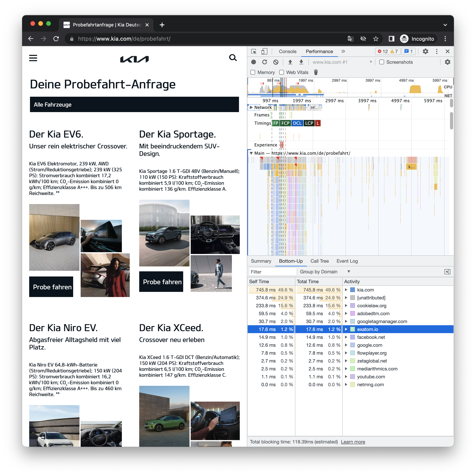Toggle the device toolbar icon
The height and width of the screenshot is (476, 476).
tap(264, 52)
